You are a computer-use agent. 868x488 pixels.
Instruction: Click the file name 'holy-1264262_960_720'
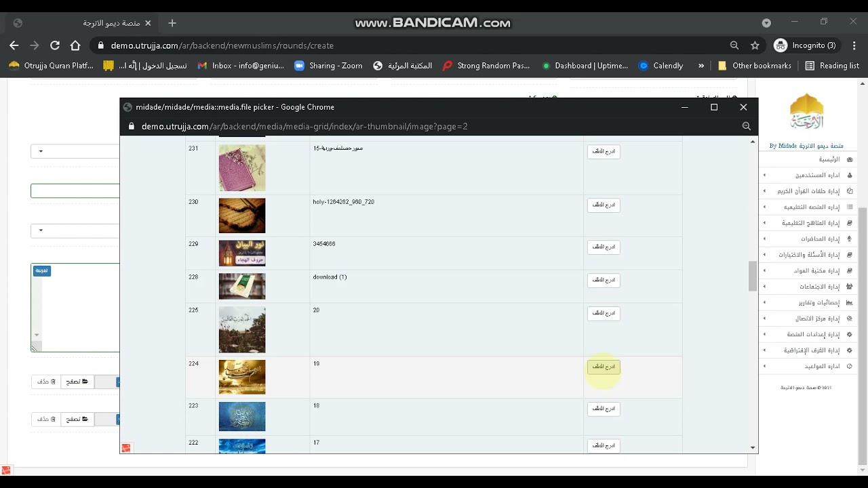[344, 202]
